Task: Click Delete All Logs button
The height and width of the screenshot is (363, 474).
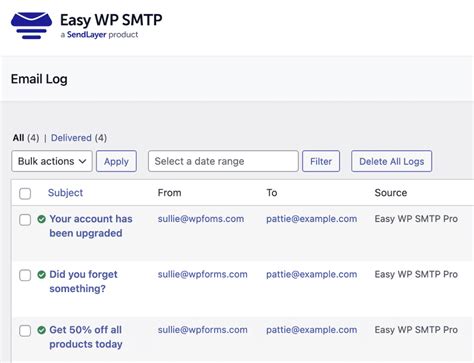Action: 392,161
